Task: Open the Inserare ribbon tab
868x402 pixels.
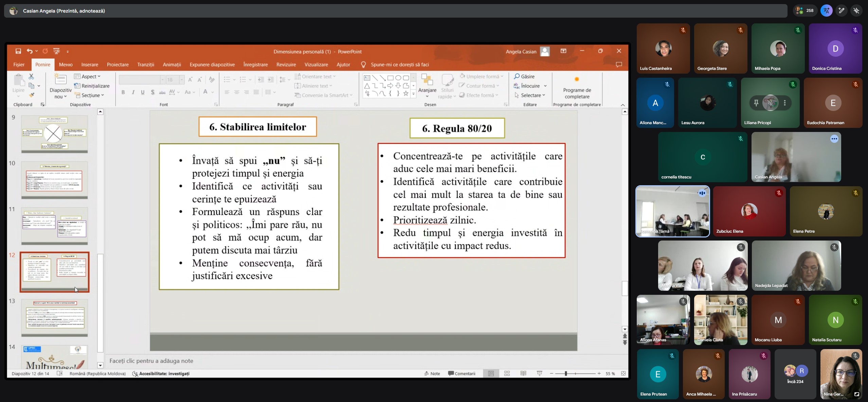Action: pos(90,64)
